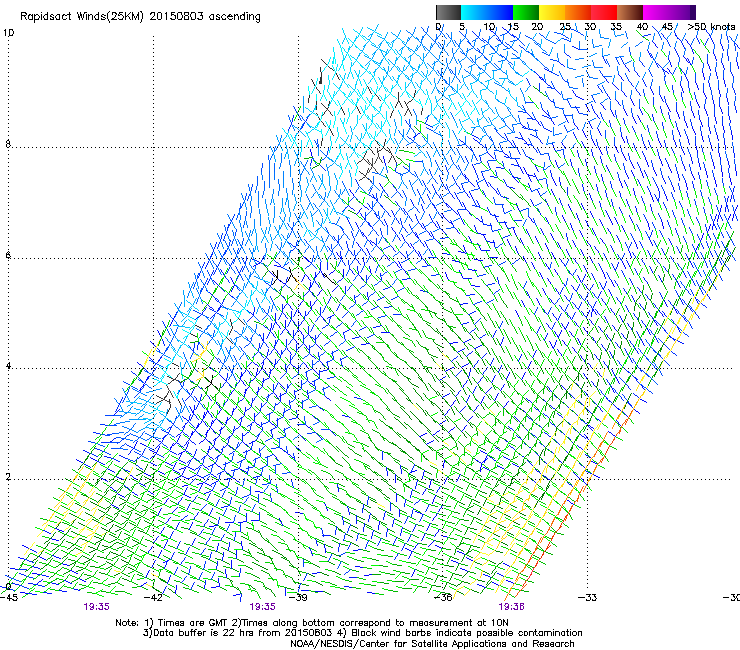This screenshot has height=650, width=740.
Task: Click the brown 35-40 knots legend color
Action: coord(630,12)
